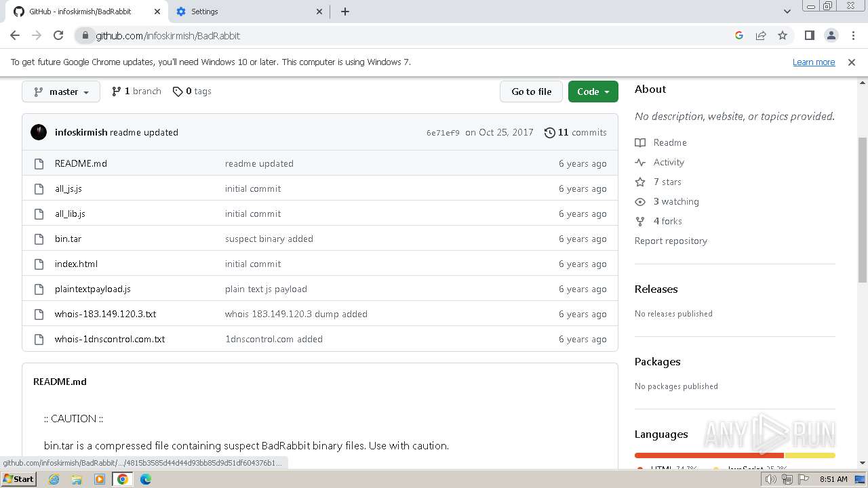
Task: Close the GitHub BadRabbit tab
Action: (x=158, y=12)
